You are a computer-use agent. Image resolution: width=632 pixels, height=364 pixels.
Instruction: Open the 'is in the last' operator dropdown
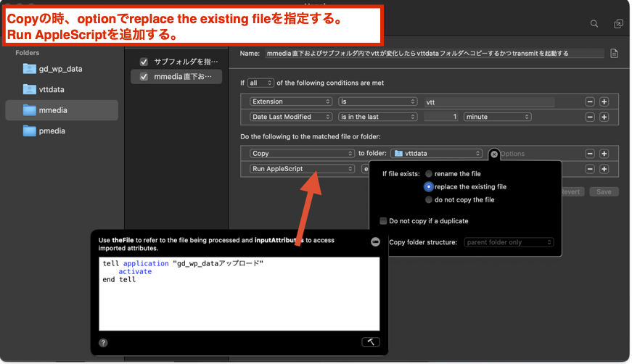pos(377,117)
